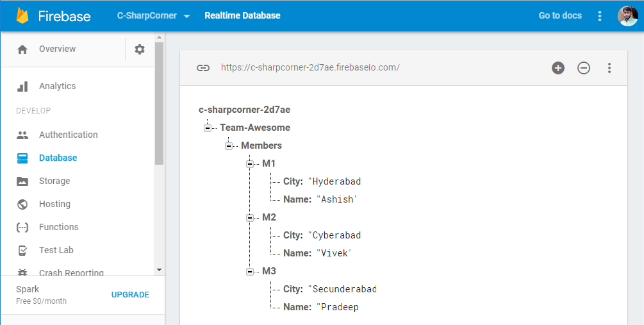Open the Hosting section
The height and width of the screenshot is (325, 644).
(54, 204)
